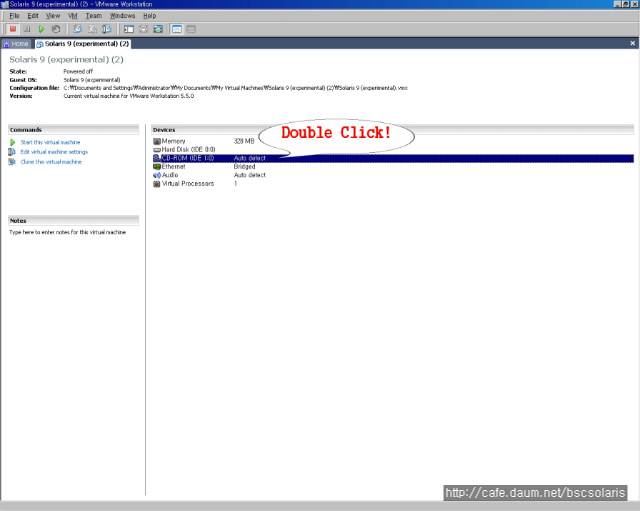Click the Memory device icon
Screen dimensions: 640x511
pyautogui.click(x=157, y=141)
